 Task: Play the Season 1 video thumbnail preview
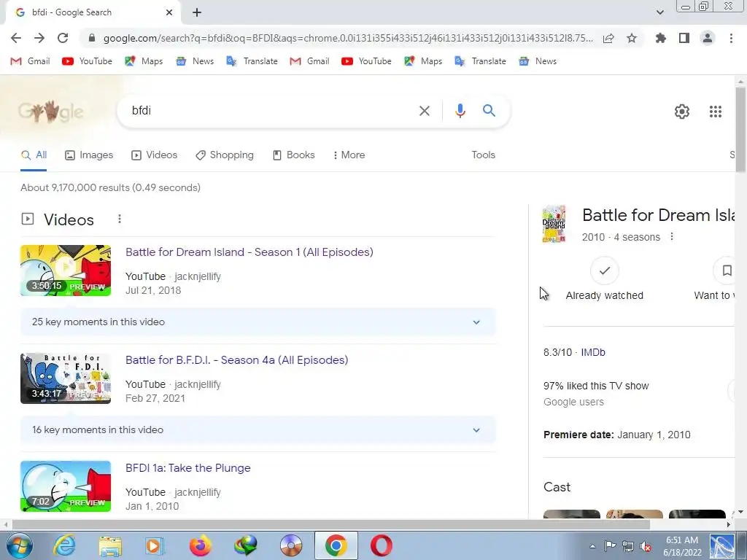point(66,271)
